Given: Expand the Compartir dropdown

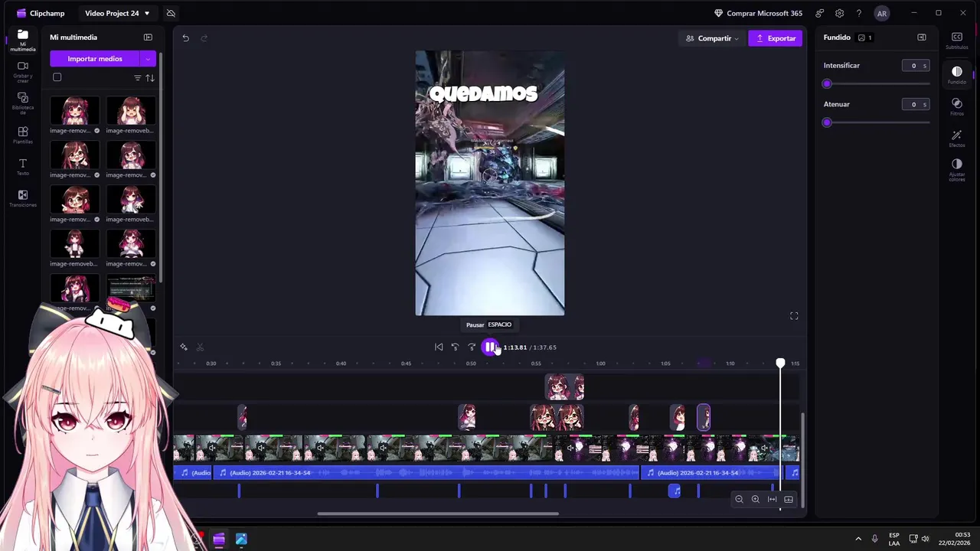Looking at the screenshot, I should (x=713, y=38).
